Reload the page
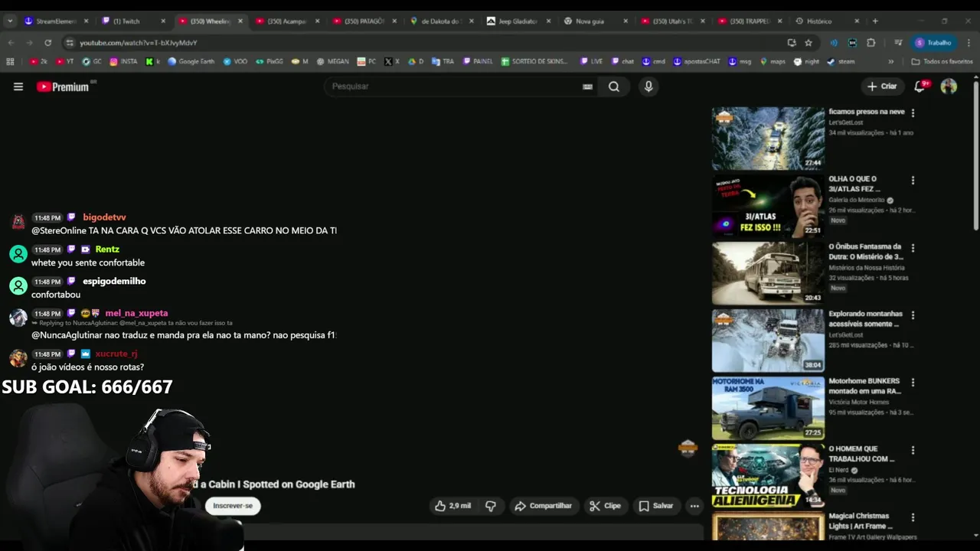This screenshot has width=980, height=551. tap(47, 43)
